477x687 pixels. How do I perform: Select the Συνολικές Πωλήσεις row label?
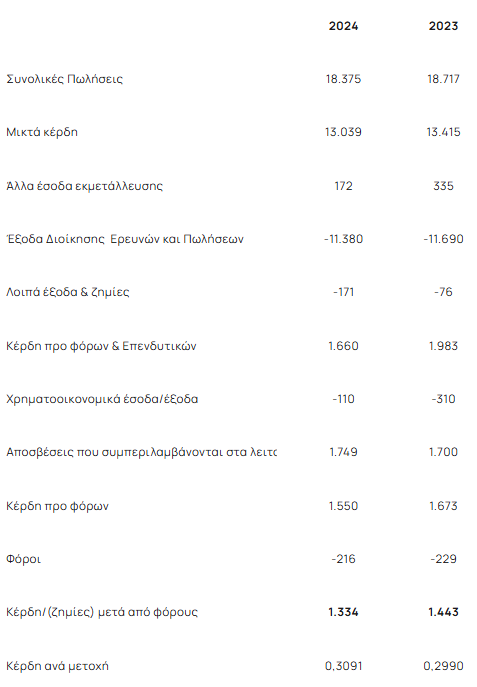pos(64,79)
